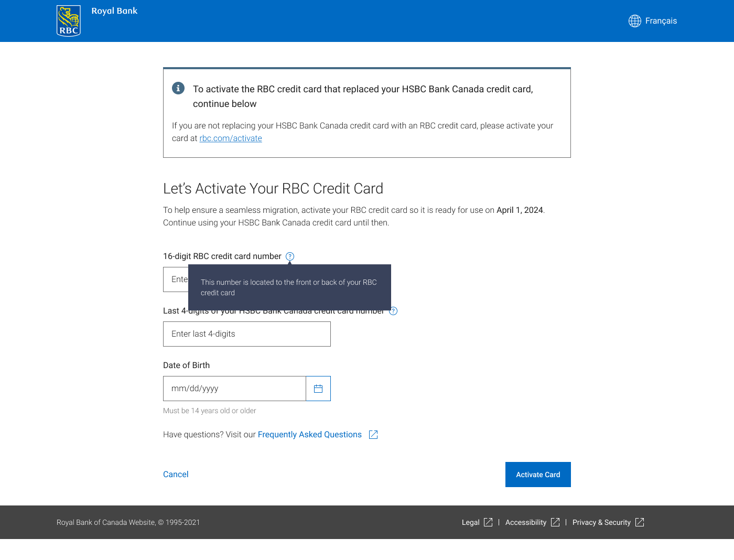Click the RBC Royal Bank logo

point(97,21)
